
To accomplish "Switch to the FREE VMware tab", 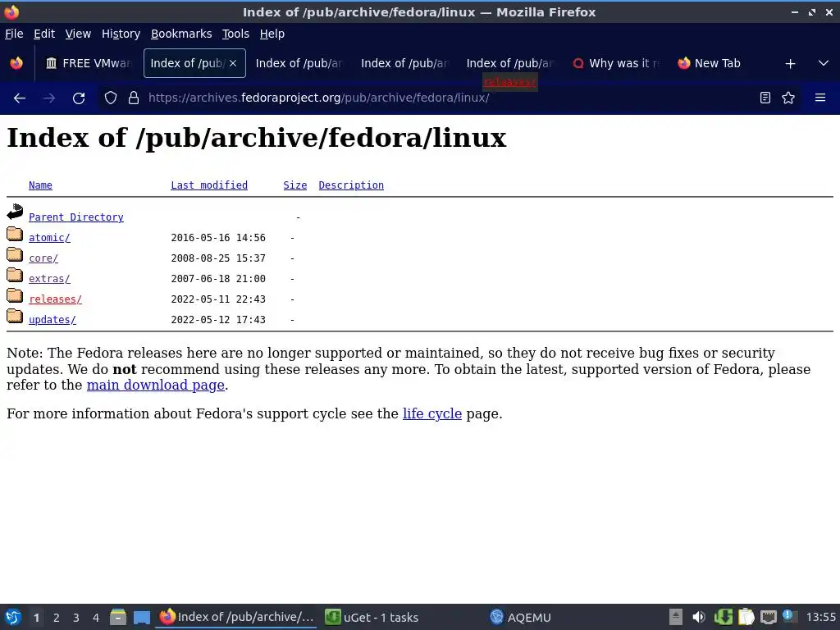I will (x=89, y=63).
